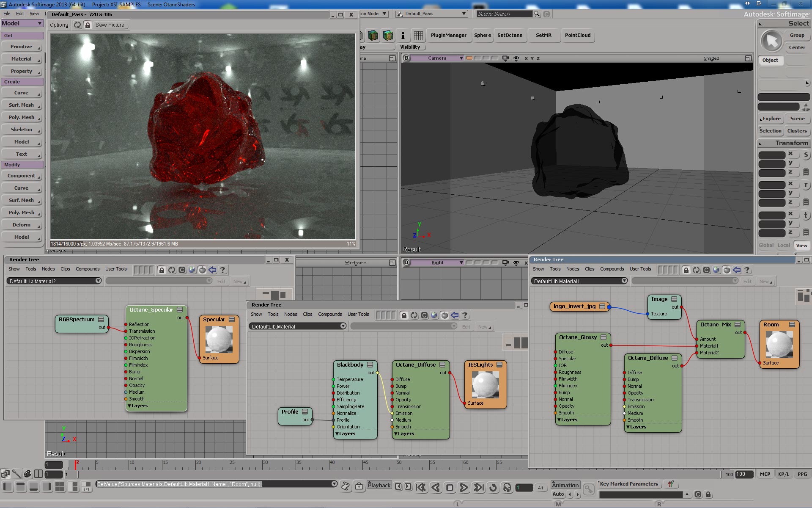The height and width of the screenshot is (508, 812).
Task: Open the File menu
Action: tap(7, 14)
